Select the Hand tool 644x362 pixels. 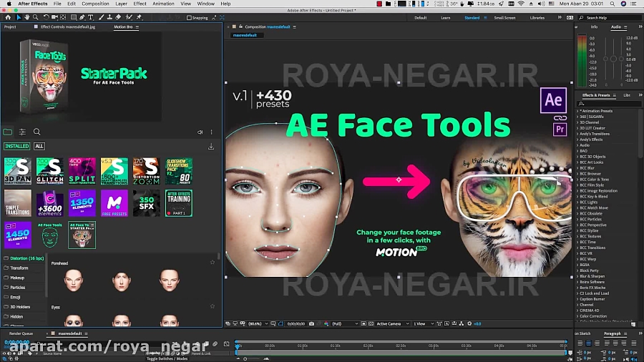click(x=26, y=18)
